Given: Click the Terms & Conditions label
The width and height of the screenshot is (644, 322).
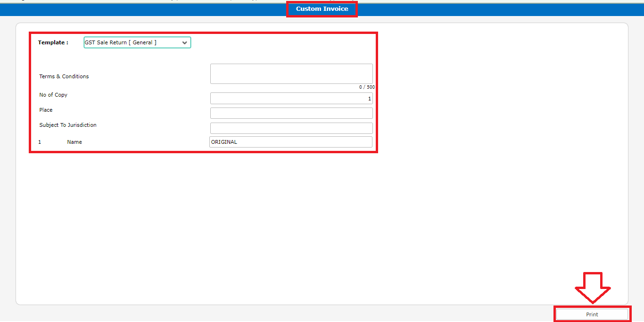Looking at the screenshot, I should [x=64, y=76].
